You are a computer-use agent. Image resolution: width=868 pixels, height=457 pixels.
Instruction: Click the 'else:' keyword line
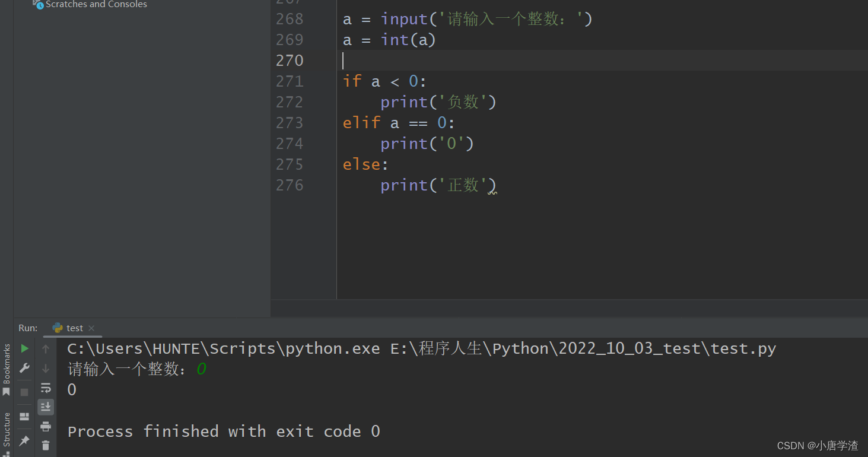[365, 164]
